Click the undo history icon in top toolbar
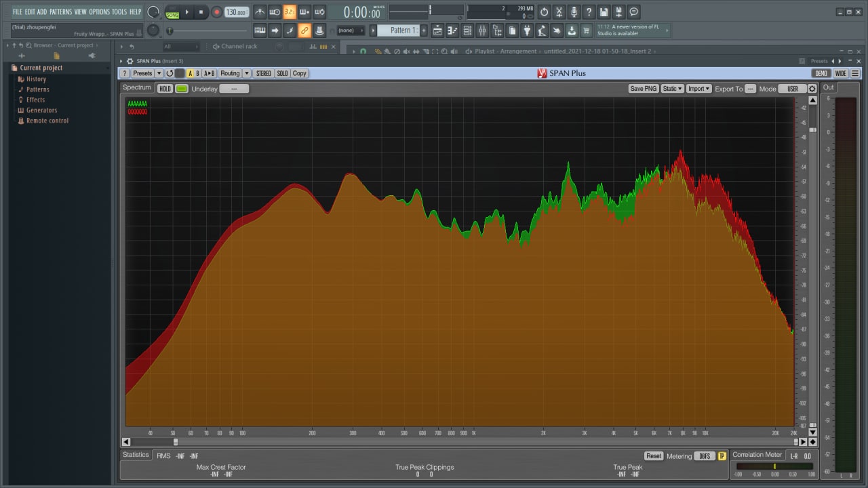The image size is (868, 488). coord(544,12)
